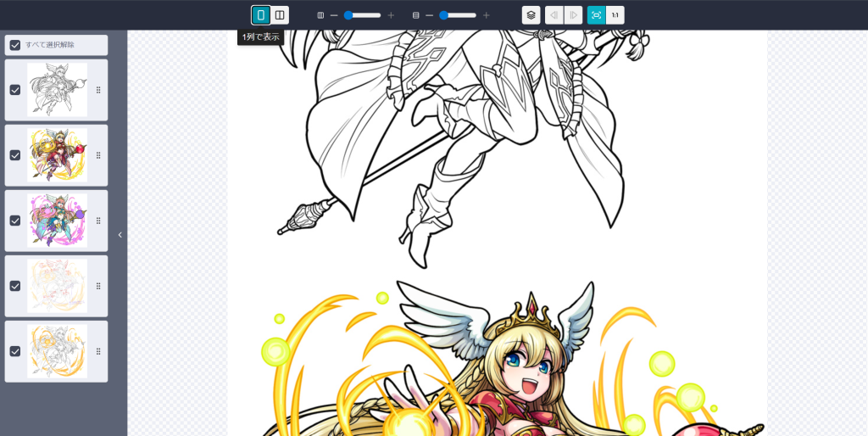Go to the previous image
The height and width of the screenshot is (436, 868).
[x=554, y=15]
